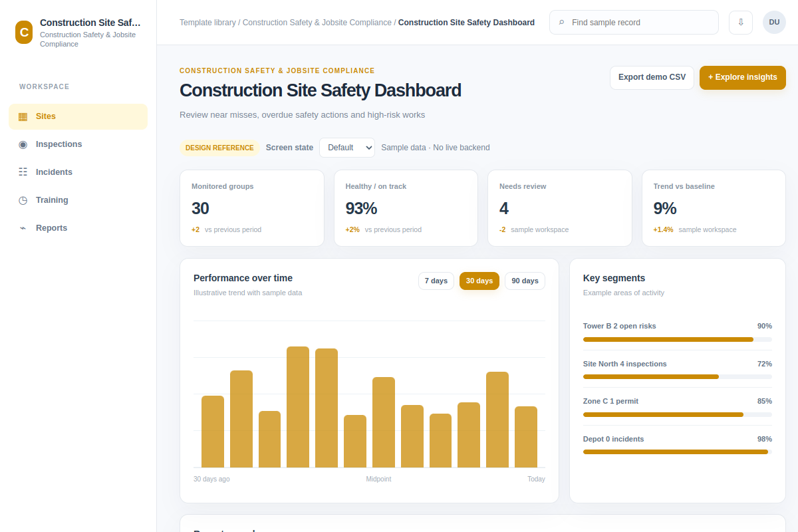This screenshot has width=798, height=532.
Task: Open Construction Safety & Jobsite Compliance breadcrumb
Action: (x=317, y=23)
